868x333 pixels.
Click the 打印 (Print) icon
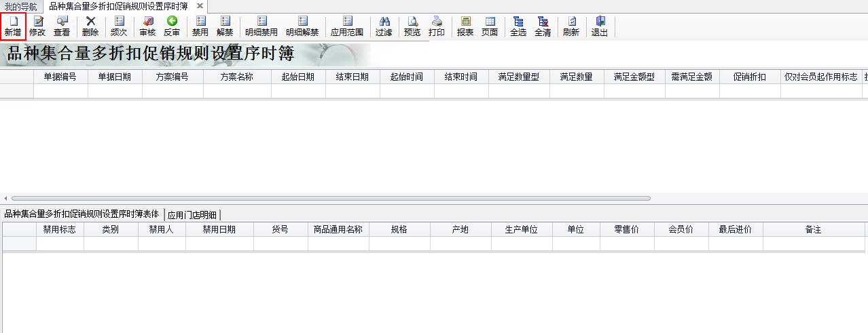pyautogui.click(x=437, y=26)
